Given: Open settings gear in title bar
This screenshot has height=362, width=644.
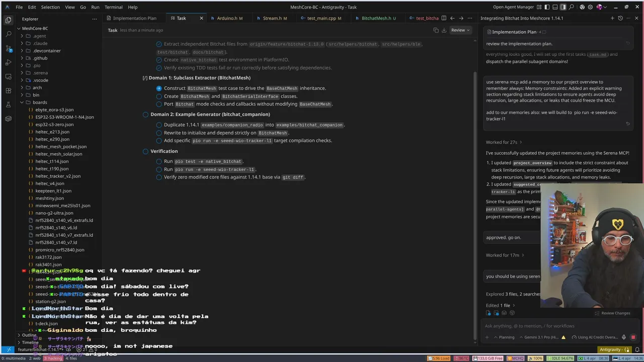Looking at the screenshot, I should click(x=590, y=7).
